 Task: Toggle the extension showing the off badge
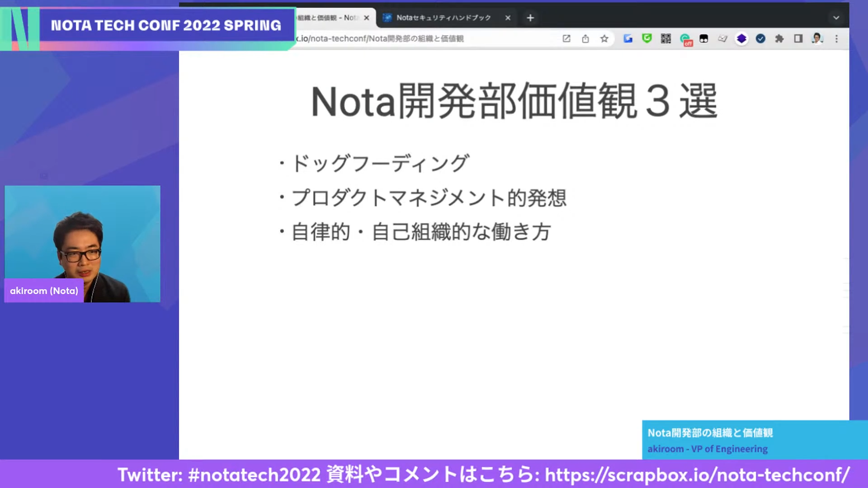(686, 40)
